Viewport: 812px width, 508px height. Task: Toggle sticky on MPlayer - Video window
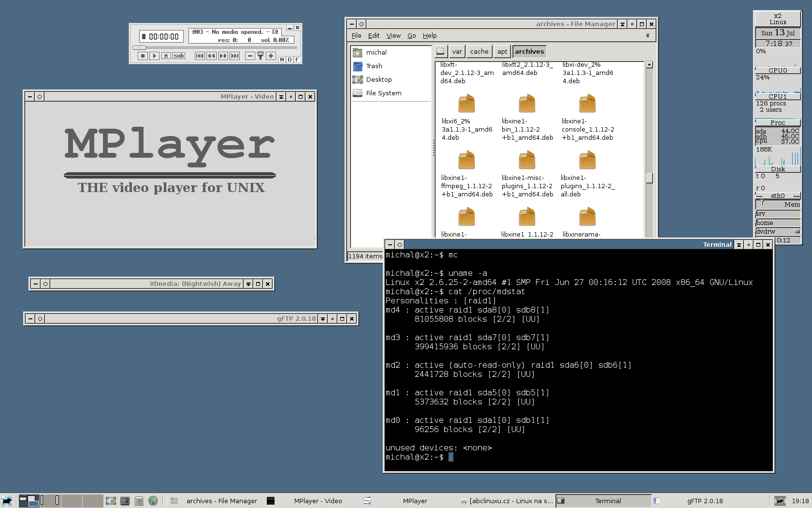point(40,97)
